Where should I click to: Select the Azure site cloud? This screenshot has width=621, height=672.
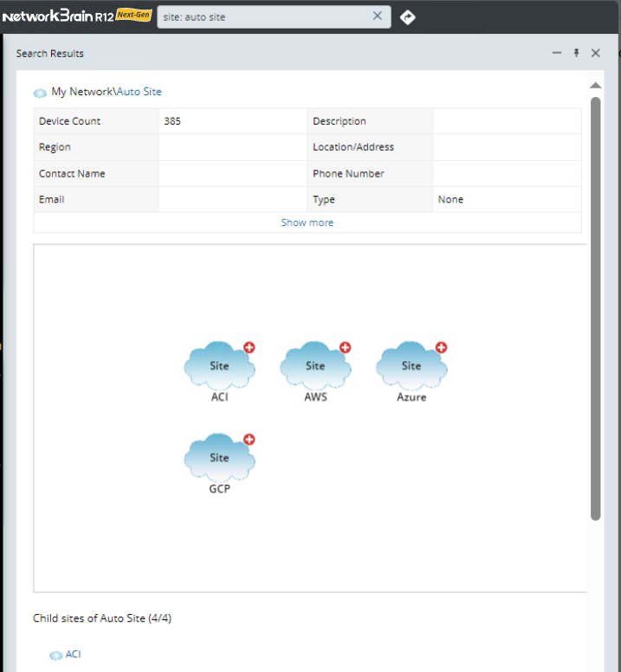pos(411,365)
